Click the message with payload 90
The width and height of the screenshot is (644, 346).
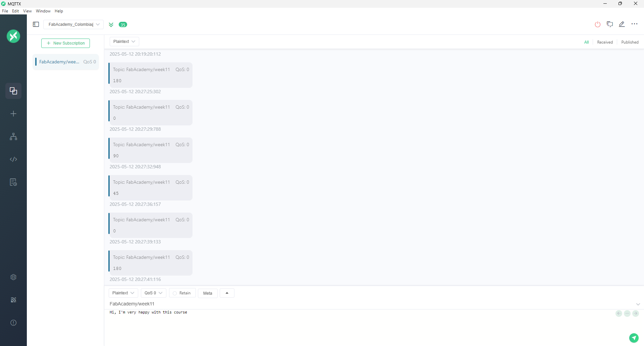coord(150,150)
